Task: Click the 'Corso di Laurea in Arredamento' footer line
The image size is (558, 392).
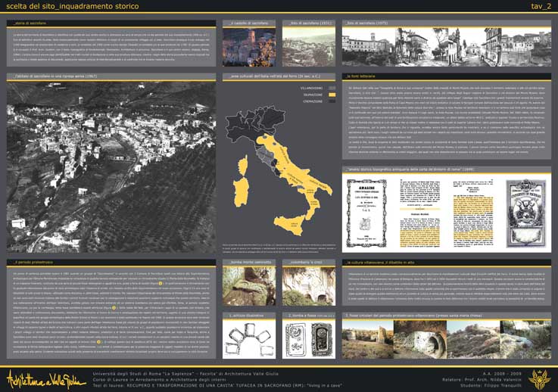Action: [x=159, y=380]
